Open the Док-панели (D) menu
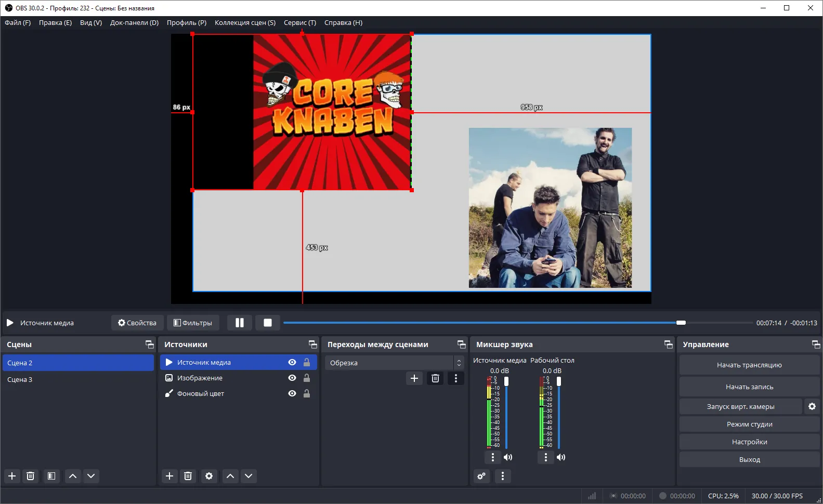Screen dimensions: 823x504 pos(134,22)
